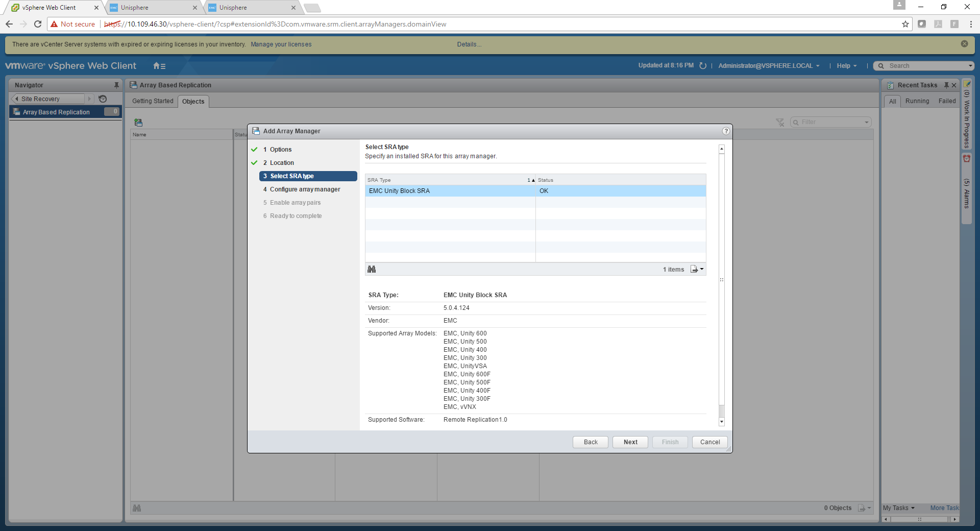Pin the Navigator panel
Screen dimensions: 980x531
116,85
